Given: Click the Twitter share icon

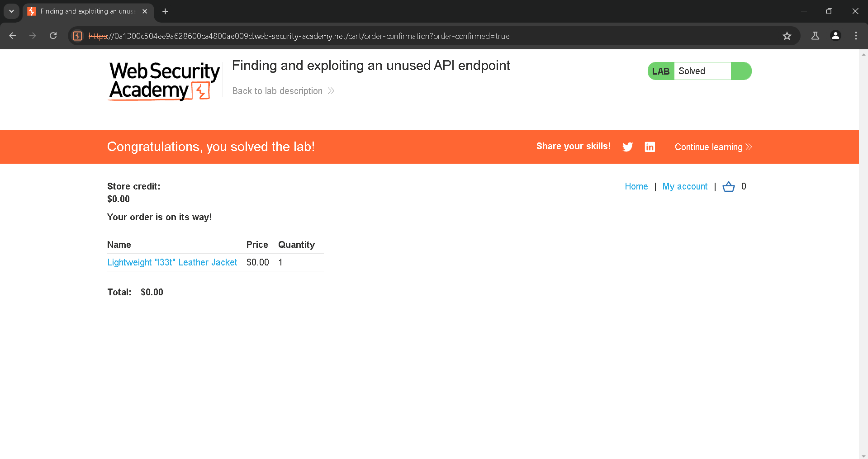Looking at the screenshot, I should tap(627, 147).
